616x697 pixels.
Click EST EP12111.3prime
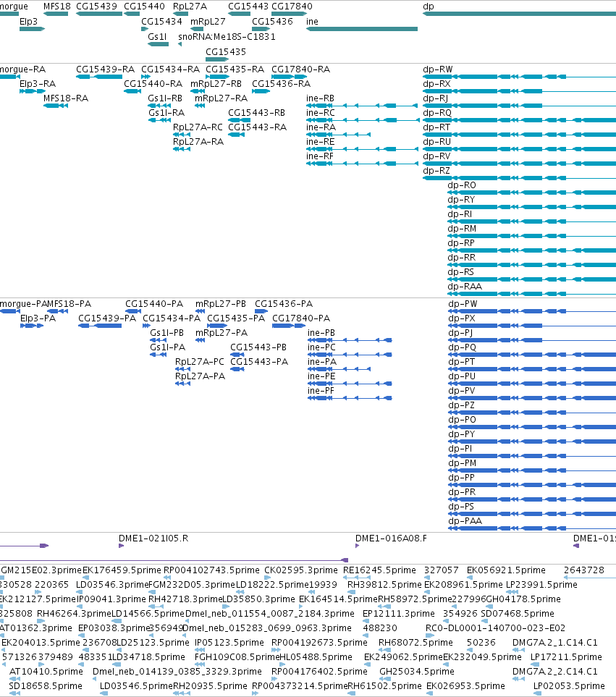[x=399, y=614]
